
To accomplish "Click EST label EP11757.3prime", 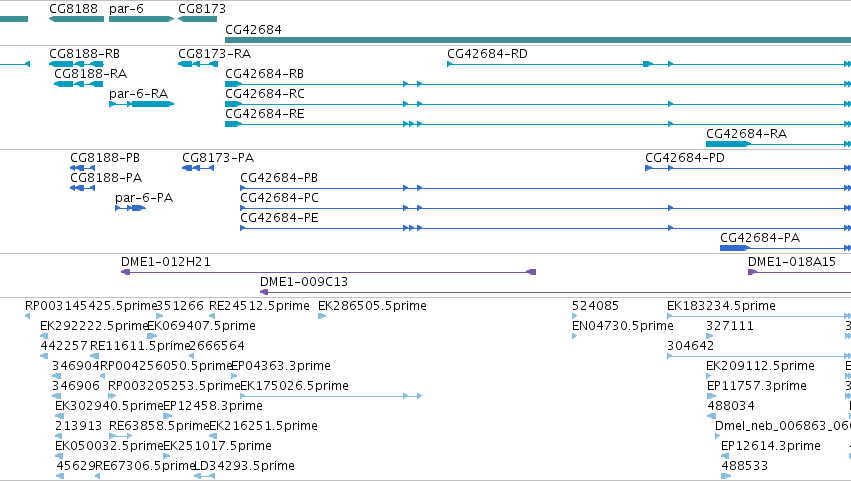I will [x=757, y=386].
